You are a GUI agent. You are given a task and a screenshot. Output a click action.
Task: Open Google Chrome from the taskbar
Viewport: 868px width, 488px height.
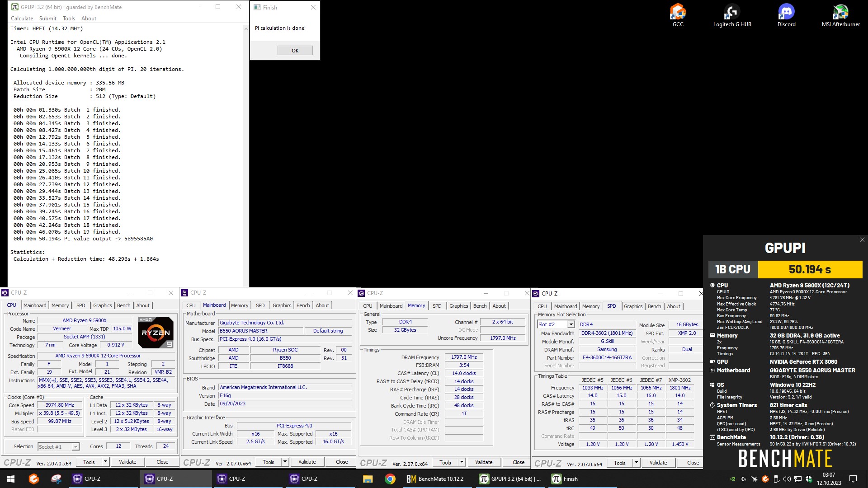pos(390,479)
